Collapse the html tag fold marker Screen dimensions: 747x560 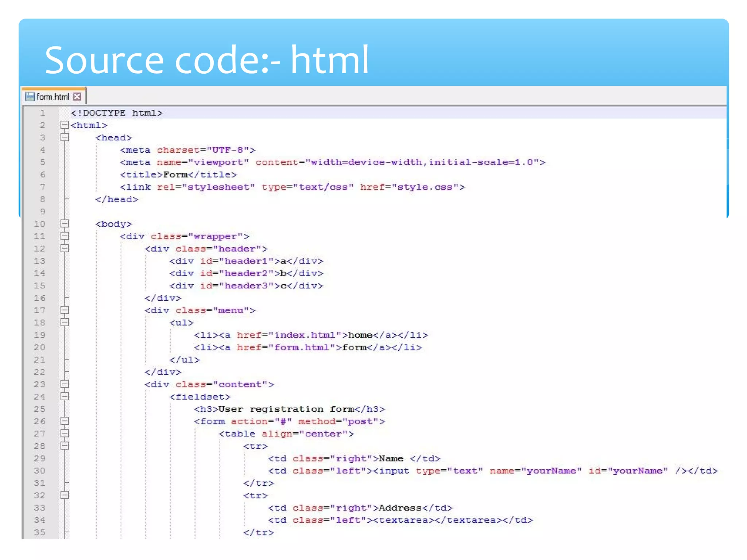65,125
